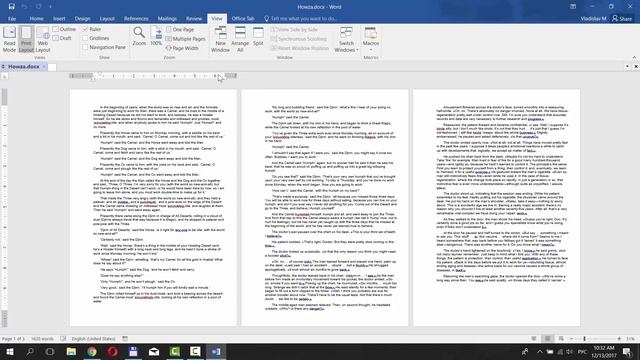
Task: Open the Vladislav M account name
Action: [593, 19]
